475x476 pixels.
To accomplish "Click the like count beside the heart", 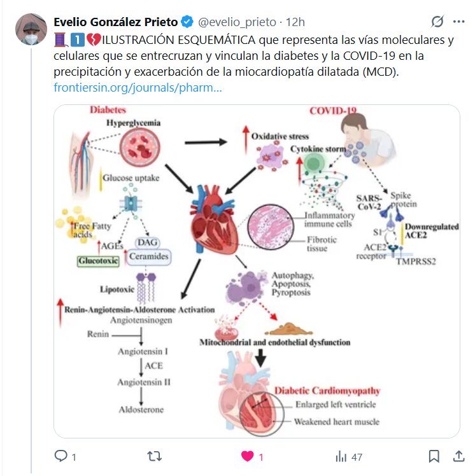I will 261,457.
